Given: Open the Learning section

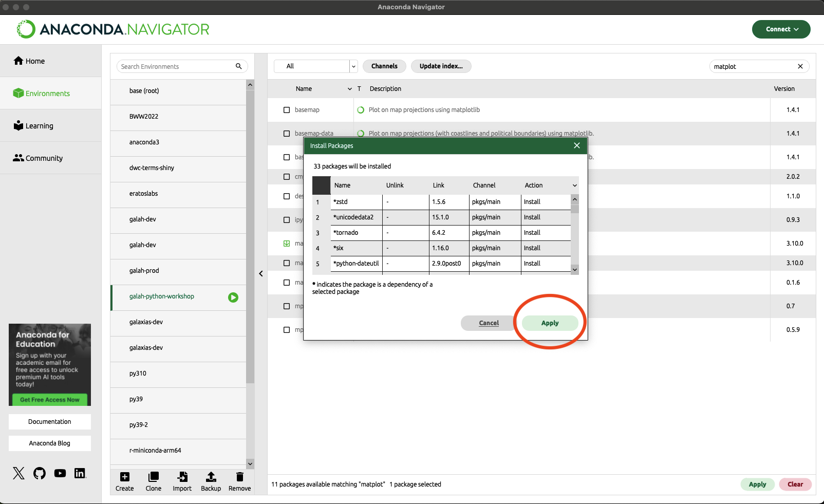Looking at the screenshot, I should tap(33, 126).
